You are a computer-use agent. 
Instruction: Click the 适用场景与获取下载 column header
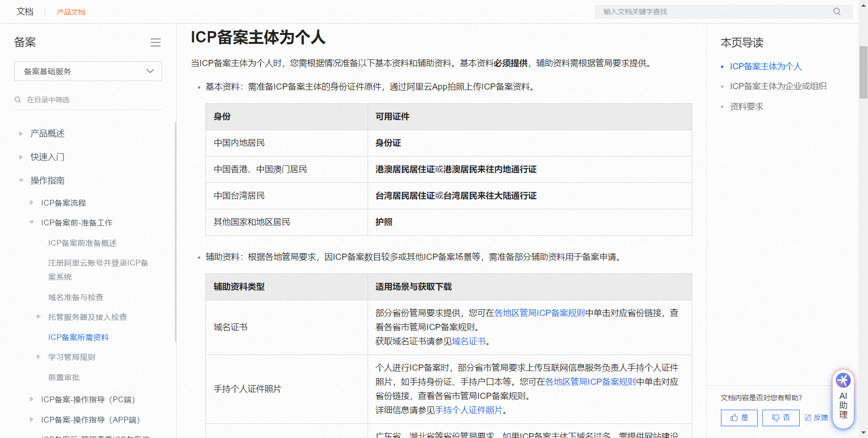pos(530,287)
